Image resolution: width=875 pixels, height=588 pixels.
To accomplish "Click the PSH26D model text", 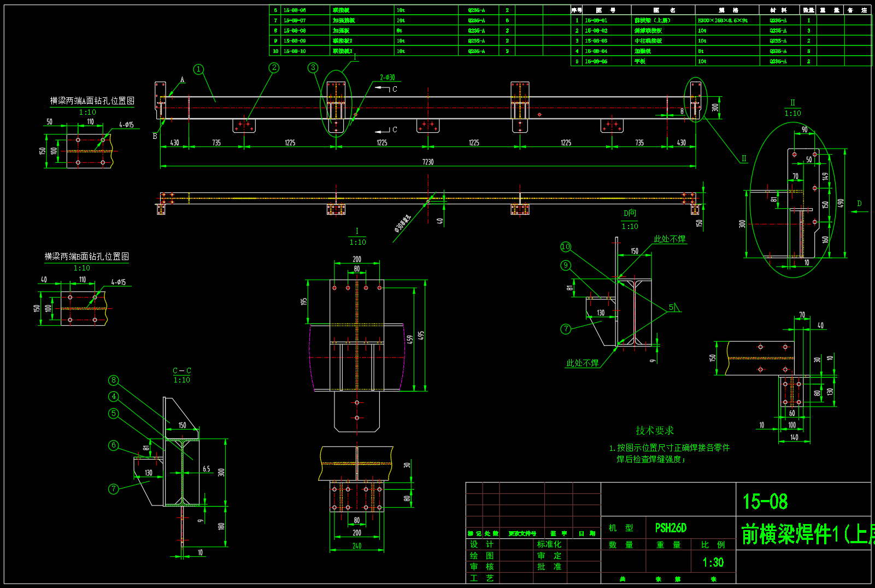I will [671, 528].
